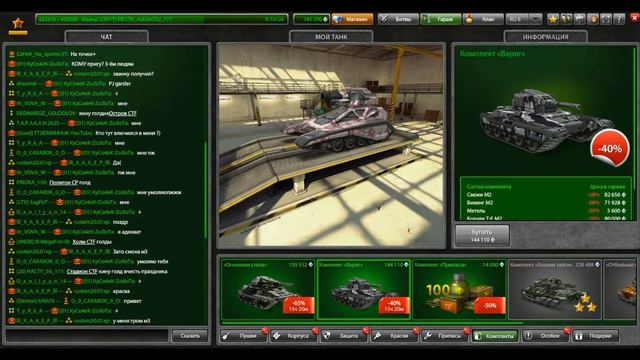Buy the kit with Купить 144 110 button
The image size is (640, 360).
tap(482, 236)
